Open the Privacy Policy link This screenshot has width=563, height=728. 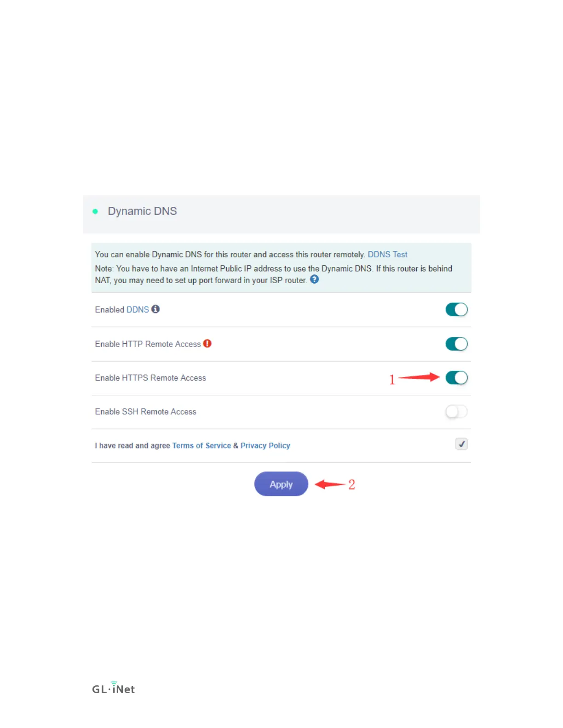[x=265, y=446]
